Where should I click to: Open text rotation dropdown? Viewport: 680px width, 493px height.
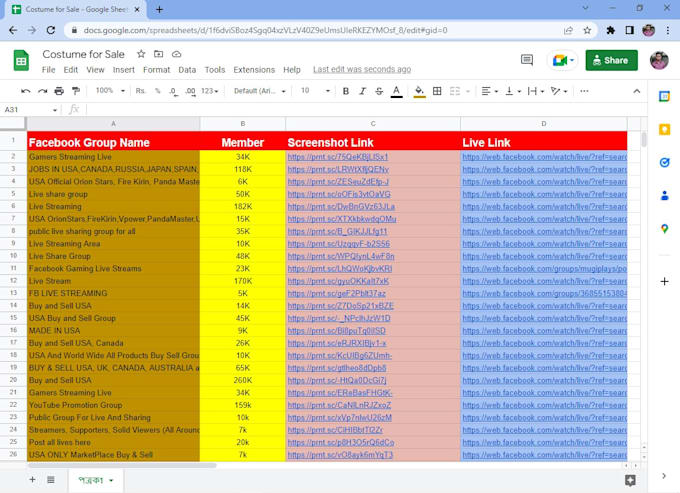(x=559, y=91)
